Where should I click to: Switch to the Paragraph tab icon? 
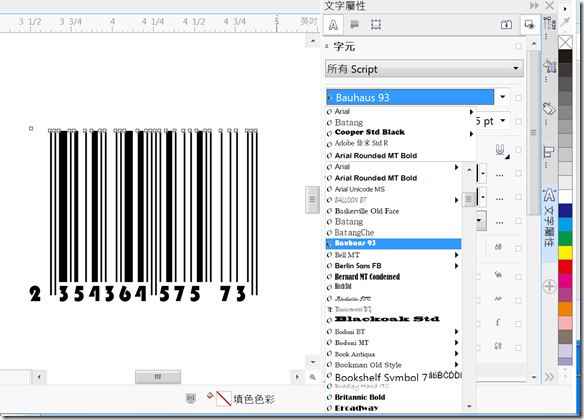pos(355,25)
